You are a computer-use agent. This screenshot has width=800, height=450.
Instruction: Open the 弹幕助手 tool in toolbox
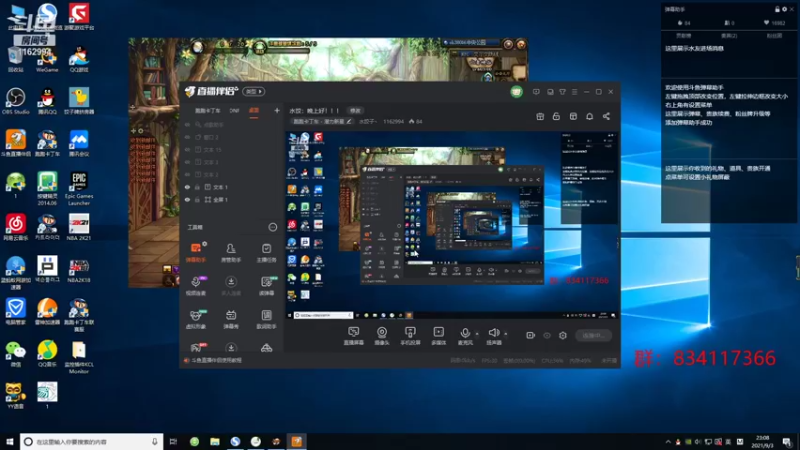click(195, 253)
